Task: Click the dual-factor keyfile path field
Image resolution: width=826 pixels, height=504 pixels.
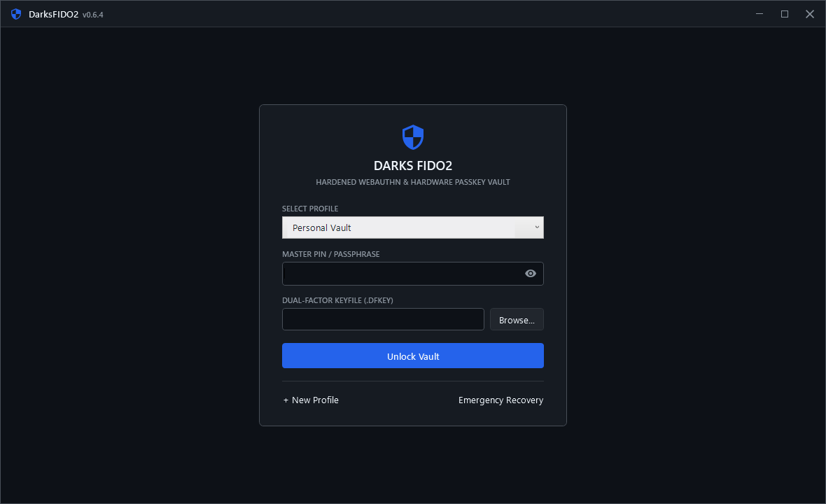Action: click(x=383, y=319)
